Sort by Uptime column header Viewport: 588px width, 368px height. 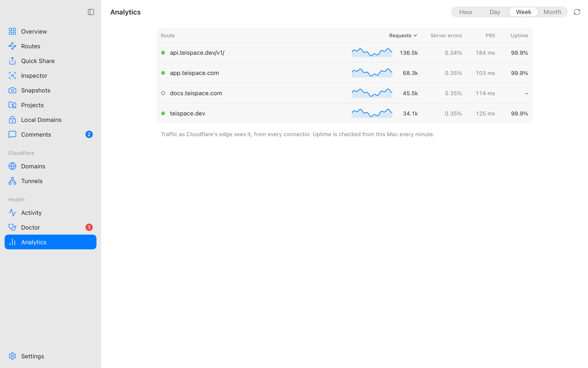(519, 35)
